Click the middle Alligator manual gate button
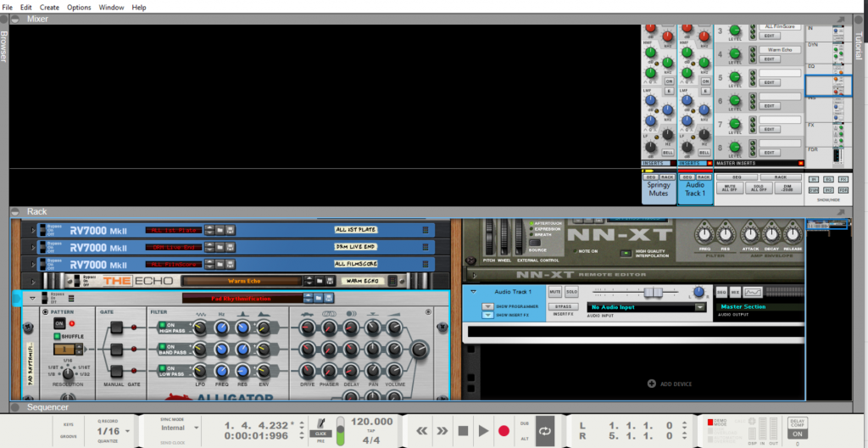Image resolution: width=868 pixels, height=448 pixels. (x=116, y=350)
